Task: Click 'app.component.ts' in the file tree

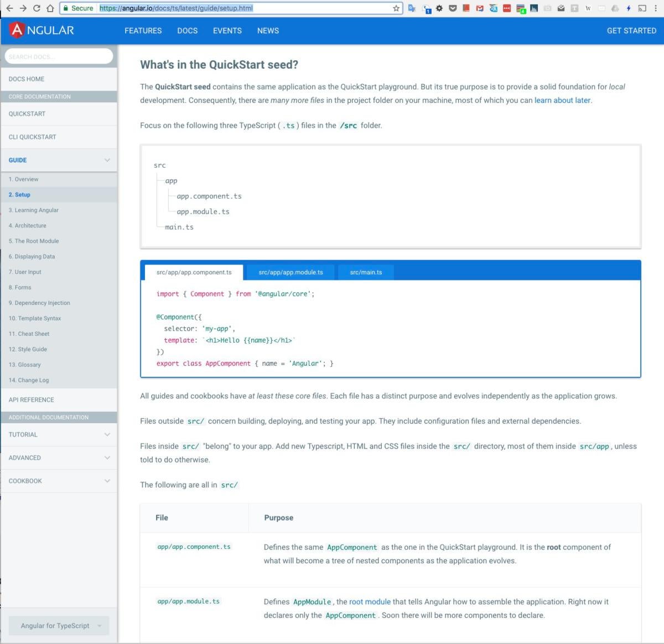Action: pyautogui.click(x=209, y=196)
